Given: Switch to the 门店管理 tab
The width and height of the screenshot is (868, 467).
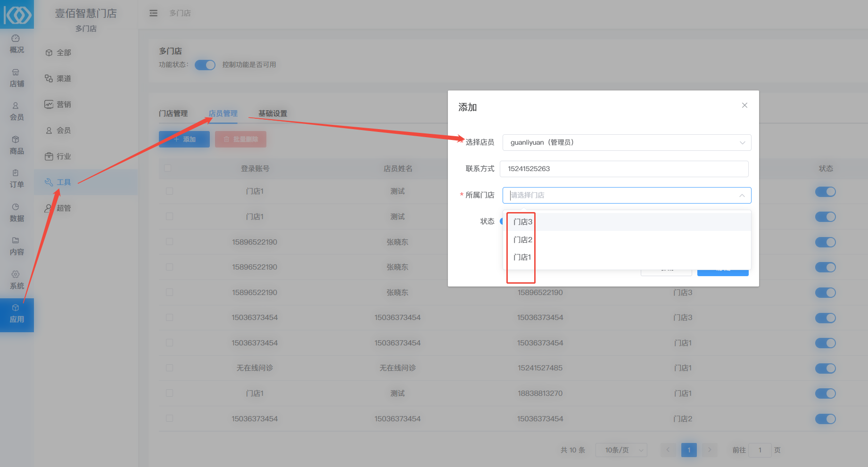Looking at the screenshot, I should 173,114.
